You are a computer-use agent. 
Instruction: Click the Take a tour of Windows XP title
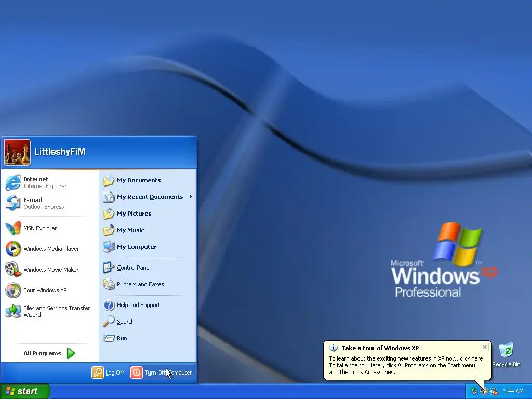[x=380, y=348]
